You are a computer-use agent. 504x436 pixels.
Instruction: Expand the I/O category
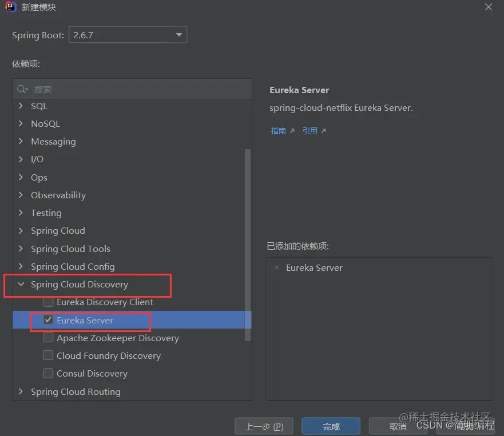tap(21, 159)
